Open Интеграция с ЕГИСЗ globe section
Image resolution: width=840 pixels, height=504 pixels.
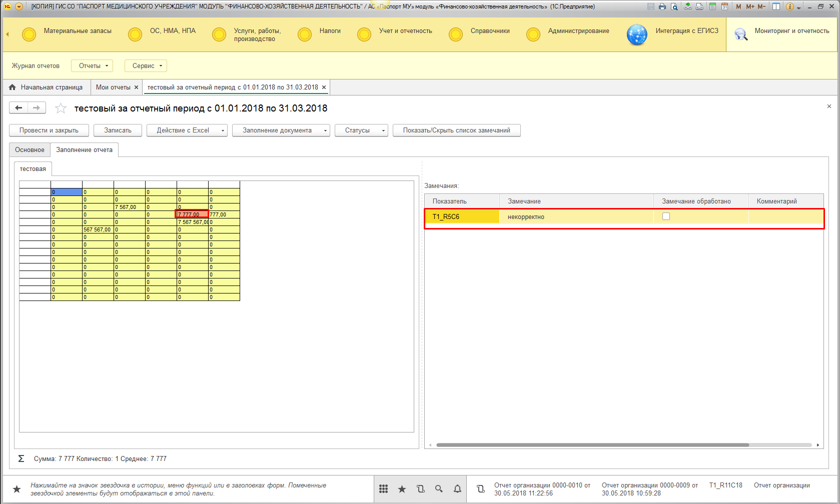pyautogui.click(x=637, y=34)
